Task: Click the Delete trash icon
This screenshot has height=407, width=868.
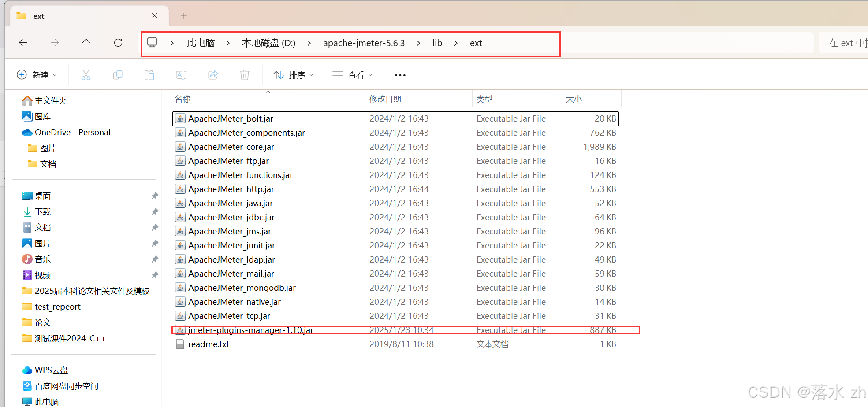Action: [x=245, y=75]
